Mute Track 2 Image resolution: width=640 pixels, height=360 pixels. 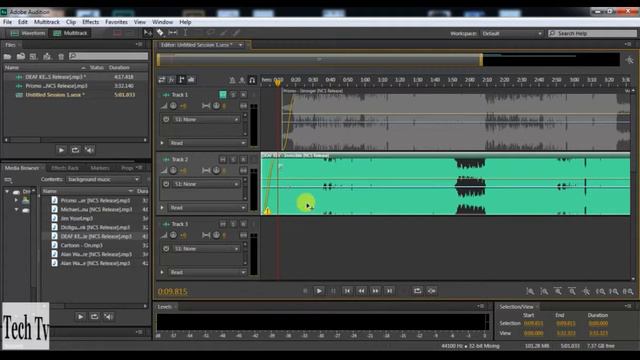(223, 159)
